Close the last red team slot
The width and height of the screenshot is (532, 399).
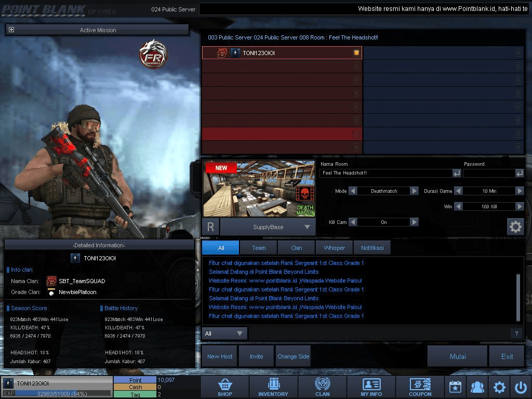pos(356,147)
